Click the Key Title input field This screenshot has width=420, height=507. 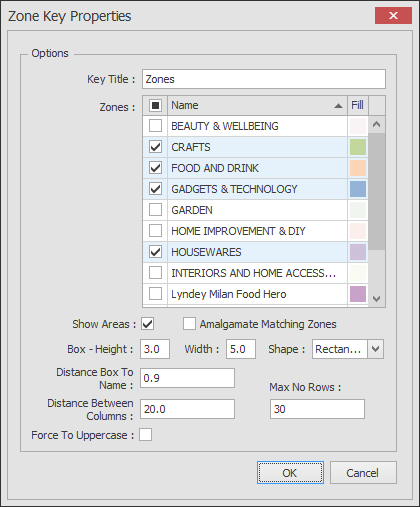264,79
